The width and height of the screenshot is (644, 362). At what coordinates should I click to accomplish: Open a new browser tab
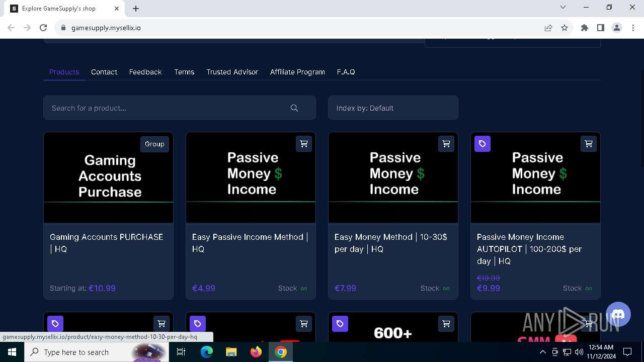coord(136,8)
